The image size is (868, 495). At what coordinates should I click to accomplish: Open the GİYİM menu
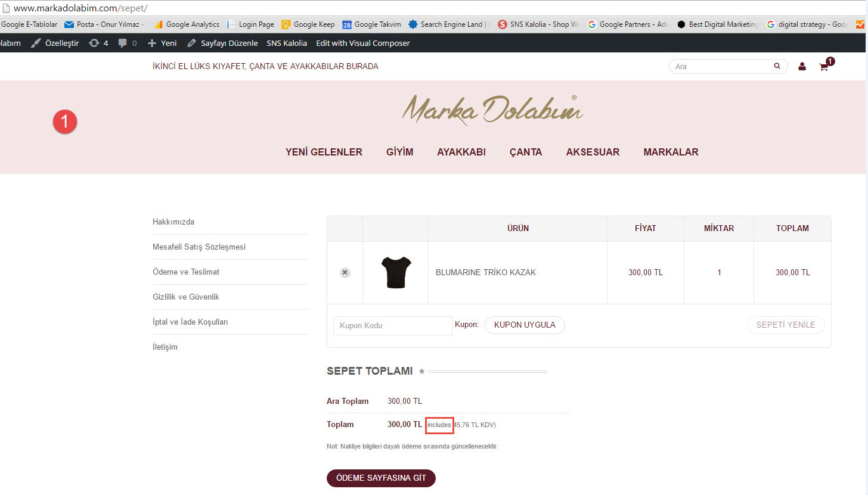tap(399, 152)
